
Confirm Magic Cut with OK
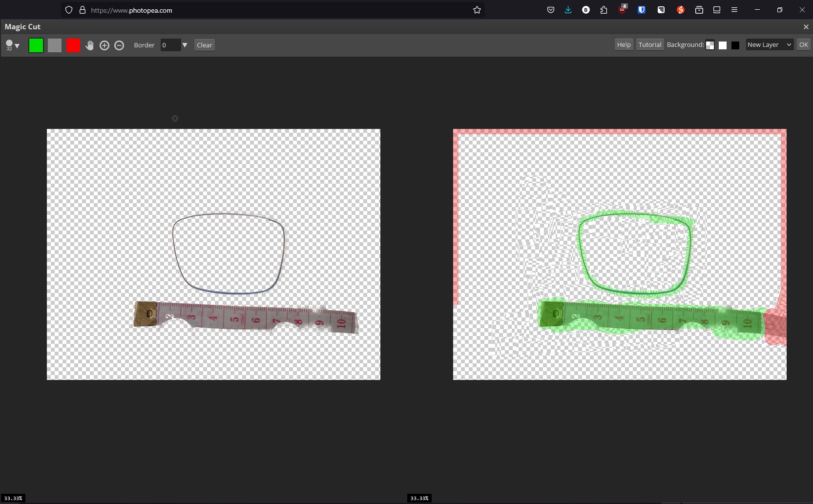[x=803, y=44]
